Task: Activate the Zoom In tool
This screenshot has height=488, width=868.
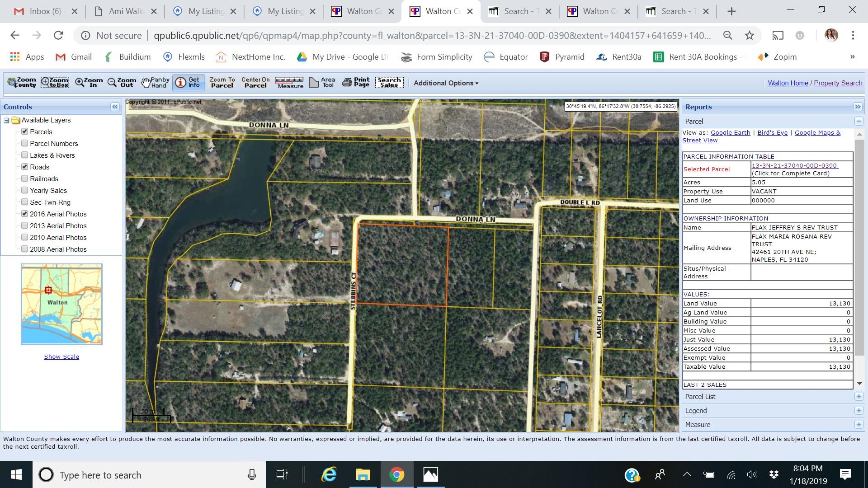Action: [x=89, y=83]
